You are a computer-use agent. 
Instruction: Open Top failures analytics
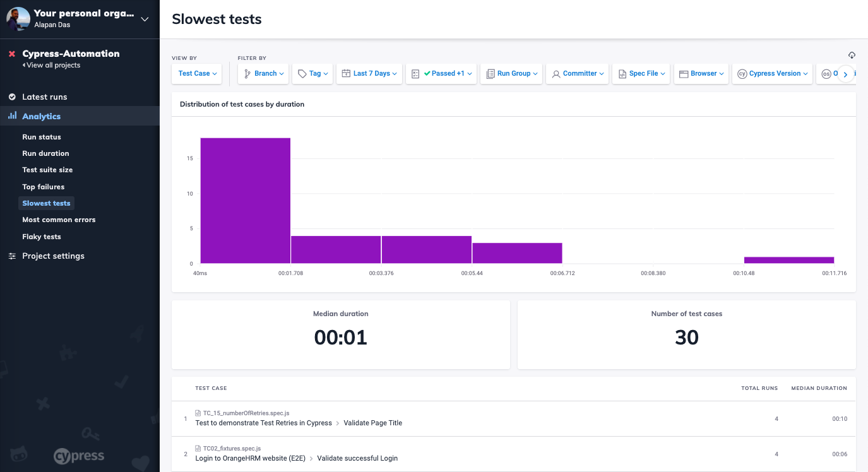pos(44,187)
